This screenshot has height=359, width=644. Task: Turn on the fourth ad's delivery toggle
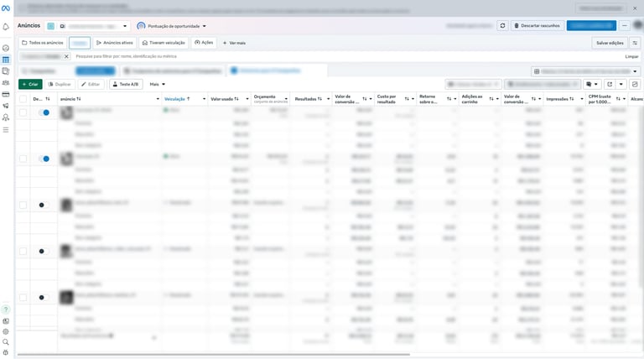click(x=44, y=251)
